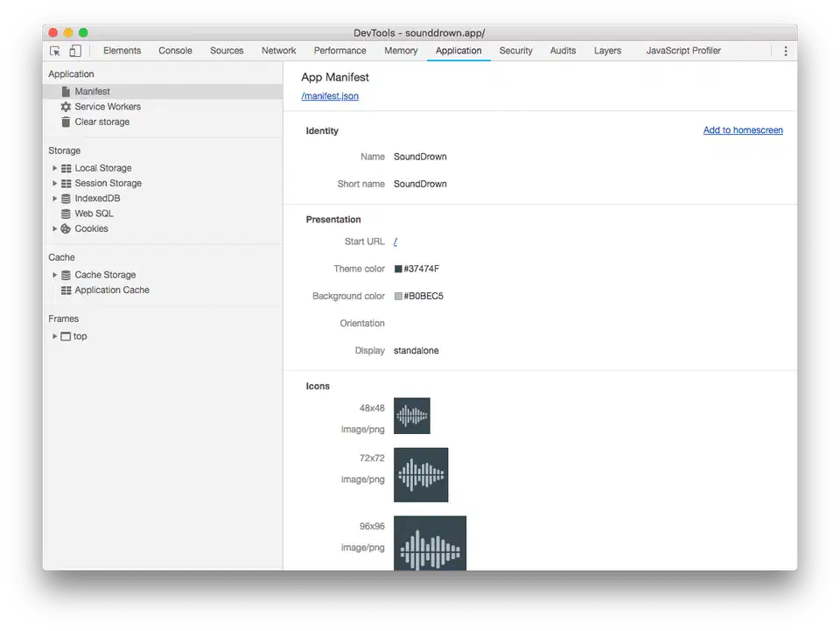Toggle the device toolbar icon
The width and height of the screenshot is (840, 631).
click(x=74, y=51)
